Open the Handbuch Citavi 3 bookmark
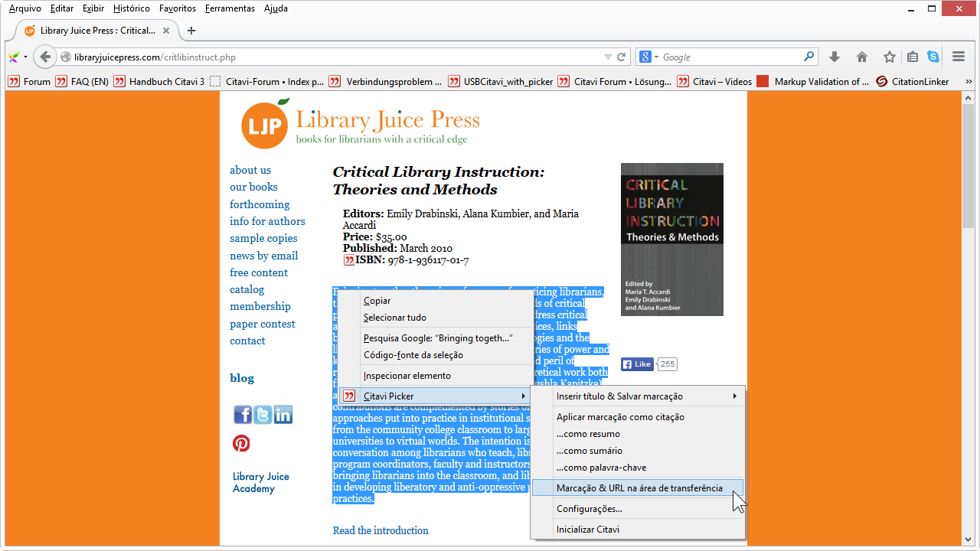Viewport: 980px width, 551px height. (159, 82)
